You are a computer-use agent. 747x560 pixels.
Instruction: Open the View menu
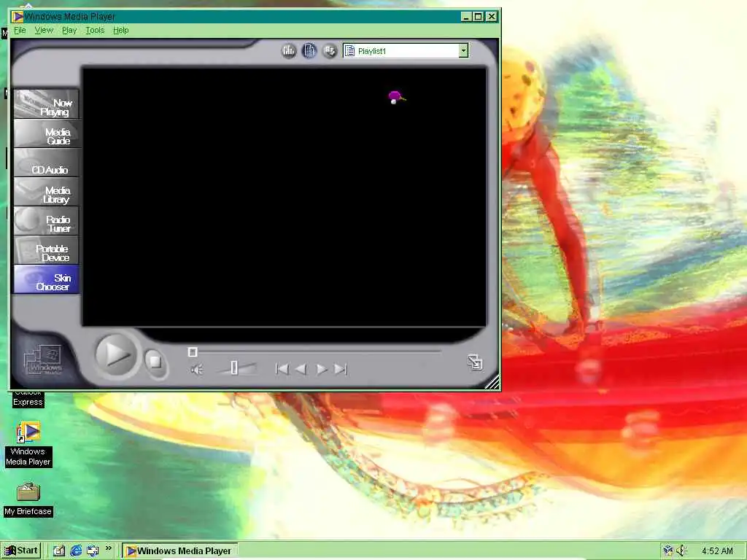coord(44,30)
